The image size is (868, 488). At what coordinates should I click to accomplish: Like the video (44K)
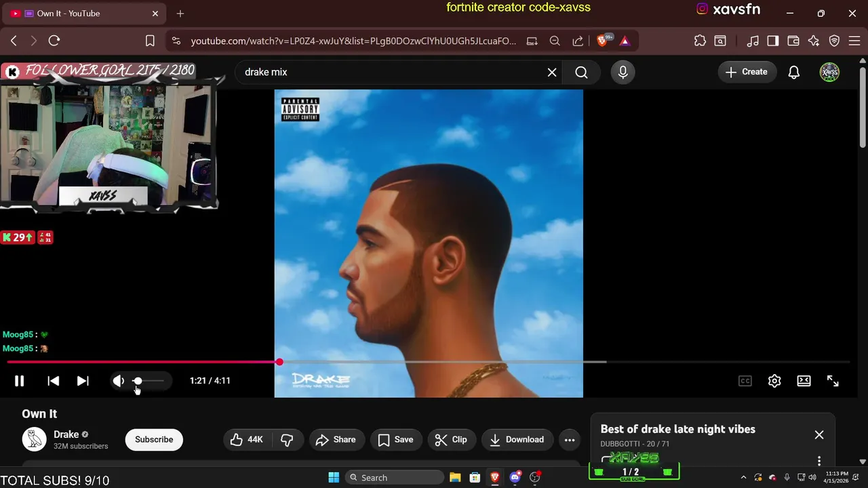(x=246, y=440)
